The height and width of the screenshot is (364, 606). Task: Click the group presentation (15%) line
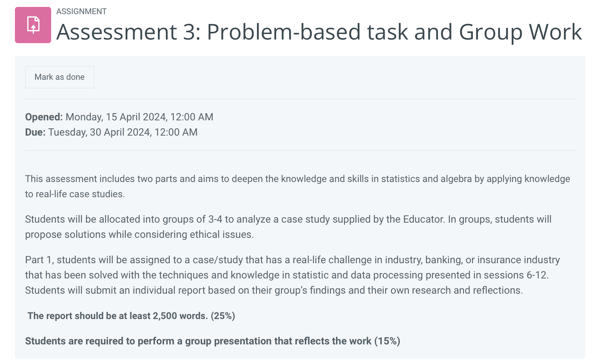pos(212,341)
